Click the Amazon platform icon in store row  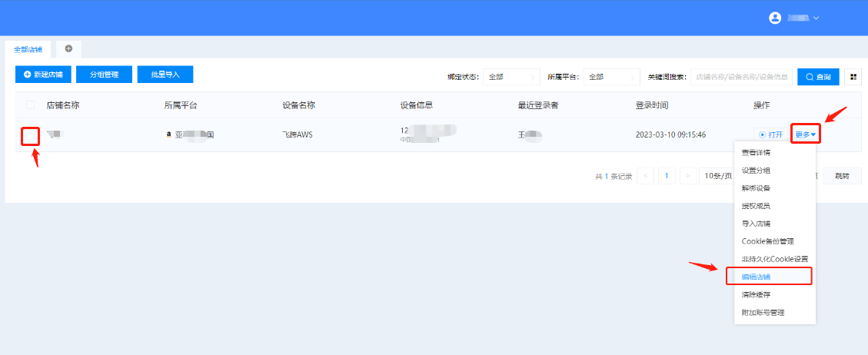(168, 134)
